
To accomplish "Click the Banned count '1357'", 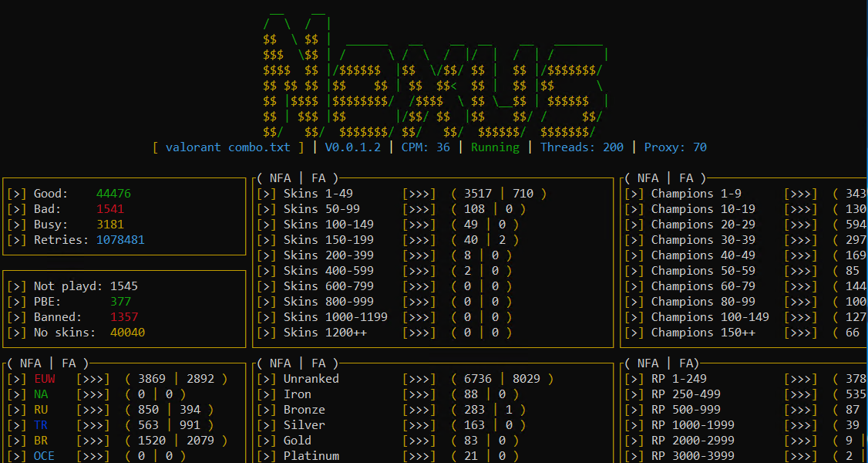I will pos(124,317).
